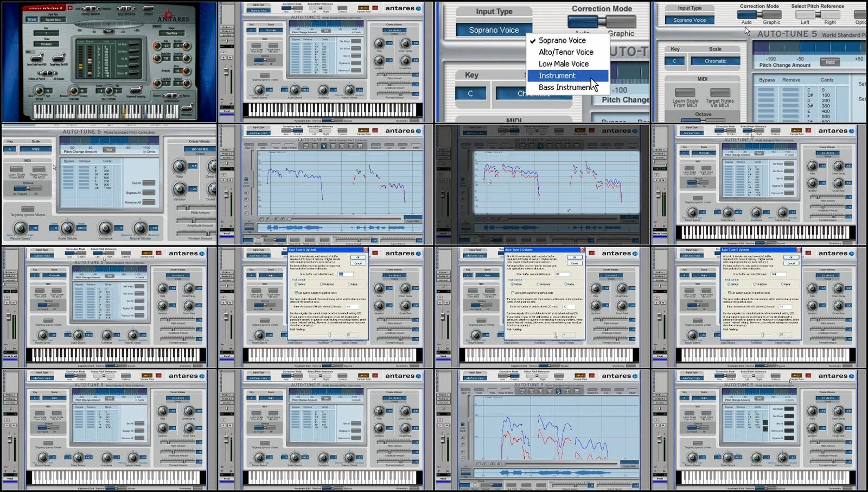Click Remove All in A Major close-up
Viewport: 868px width, 492px height.
coord(149,203)
